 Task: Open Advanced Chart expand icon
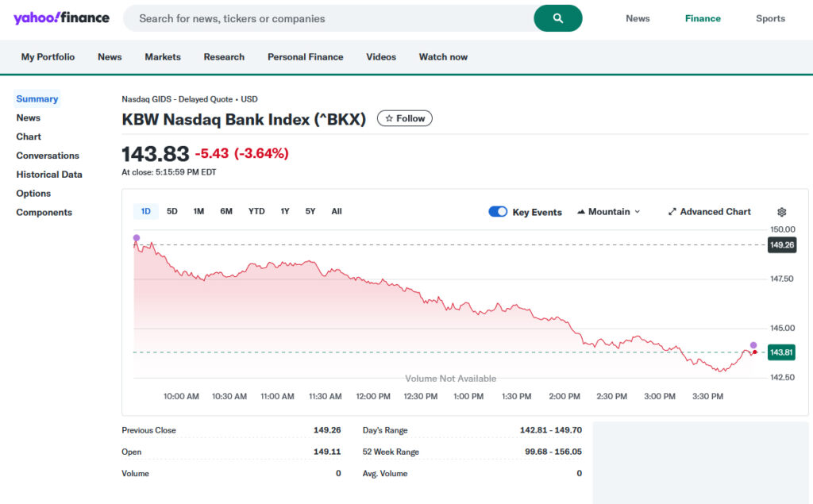coord(672,212)
